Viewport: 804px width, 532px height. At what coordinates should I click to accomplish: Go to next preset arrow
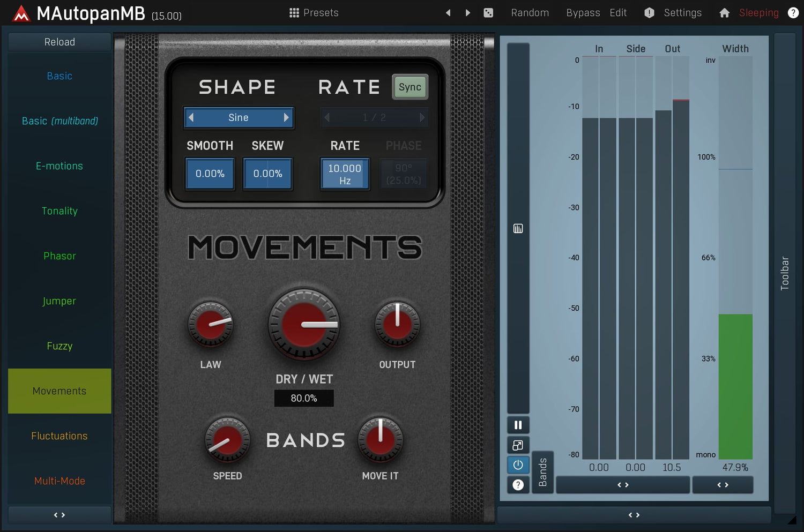click(x=468, y=13)
